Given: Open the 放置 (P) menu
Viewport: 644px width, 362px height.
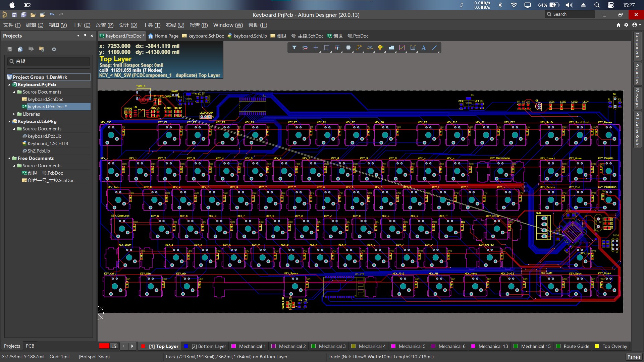Looking at the screenshot, I should point(105,25).
